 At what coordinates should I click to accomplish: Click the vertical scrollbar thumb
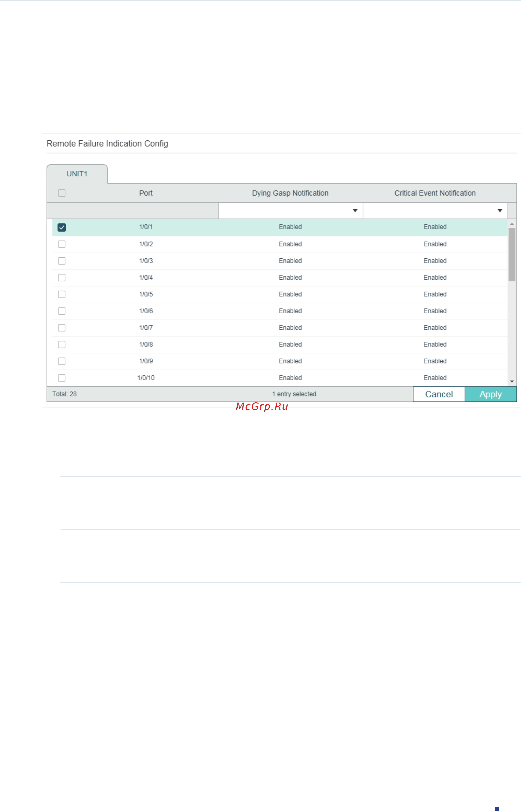point(512,255)
